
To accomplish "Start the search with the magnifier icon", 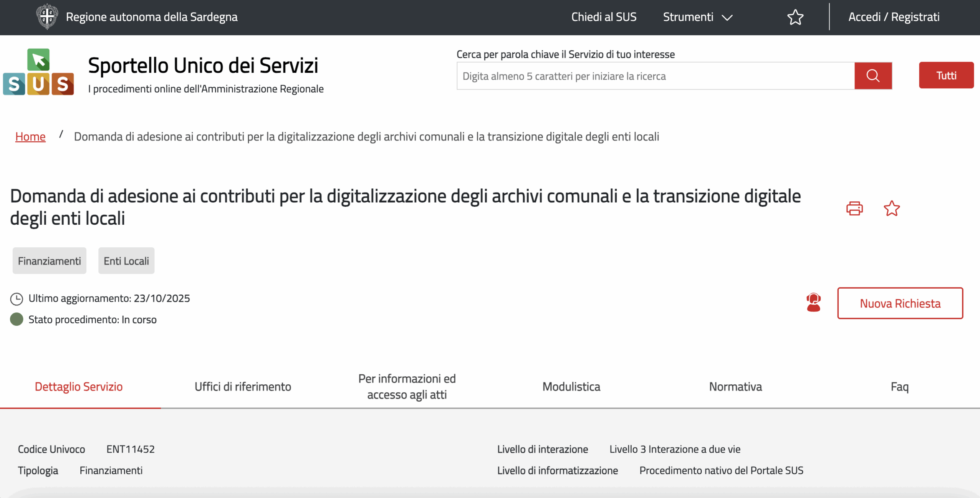I will [x=873, y=75].
